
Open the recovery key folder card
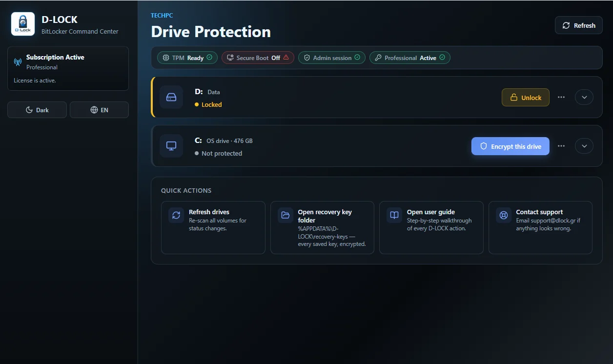322,227
